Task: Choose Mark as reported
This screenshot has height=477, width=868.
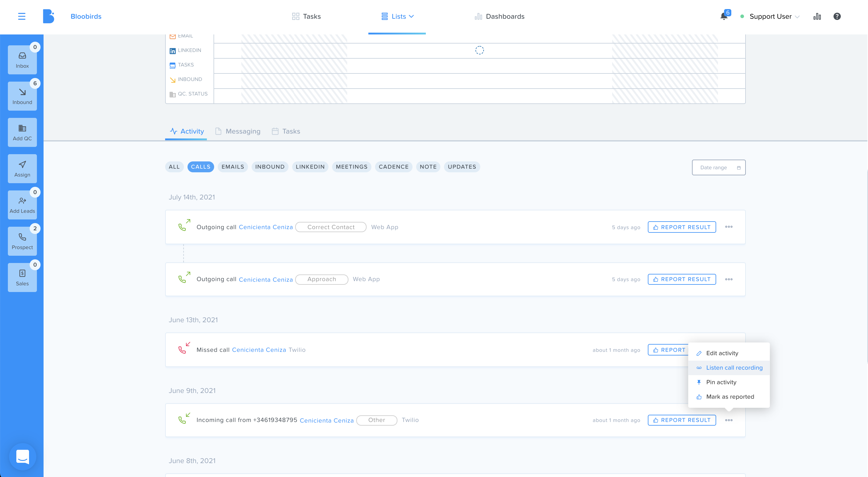Action: pos(729,397)
